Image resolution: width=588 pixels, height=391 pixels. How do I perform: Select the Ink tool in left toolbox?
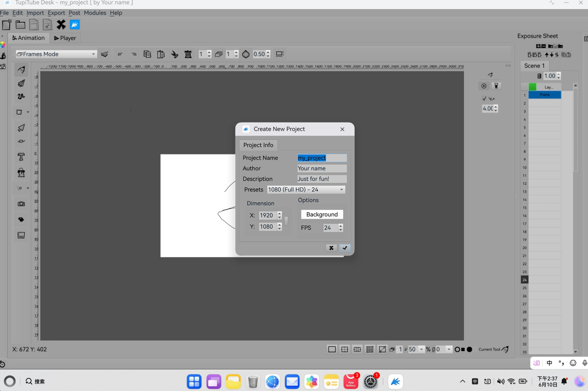point(21,83)
